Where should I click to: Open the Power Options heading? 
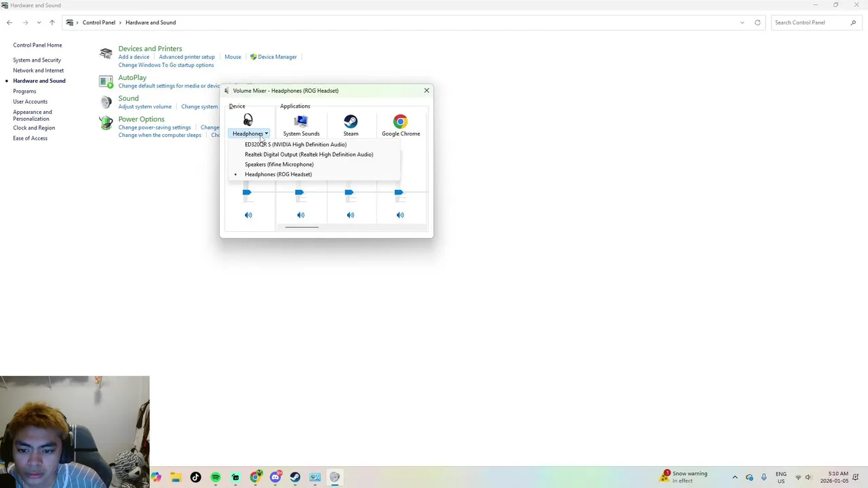141,119
